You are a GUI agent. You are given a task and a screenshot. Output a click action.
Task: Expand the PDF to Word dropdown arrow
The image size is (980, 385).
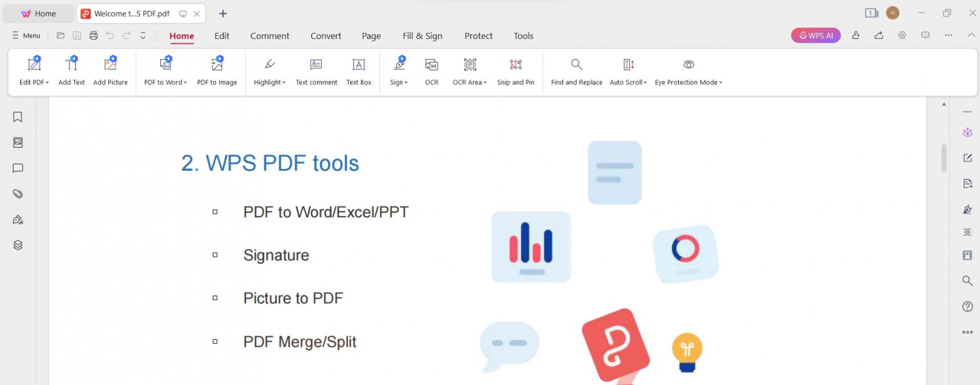click(x=185, y=83)
